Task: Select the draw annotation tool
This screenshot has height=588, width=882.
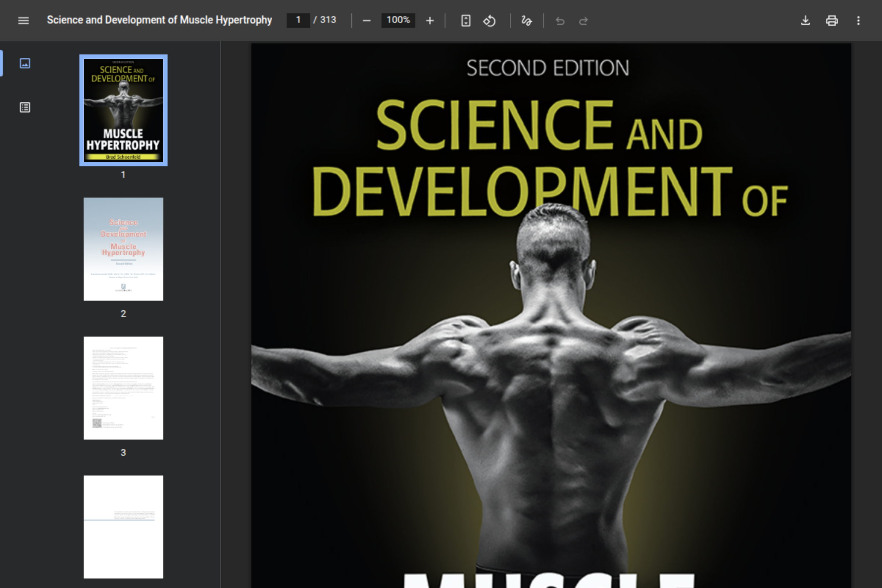Action: coord(527,21)
